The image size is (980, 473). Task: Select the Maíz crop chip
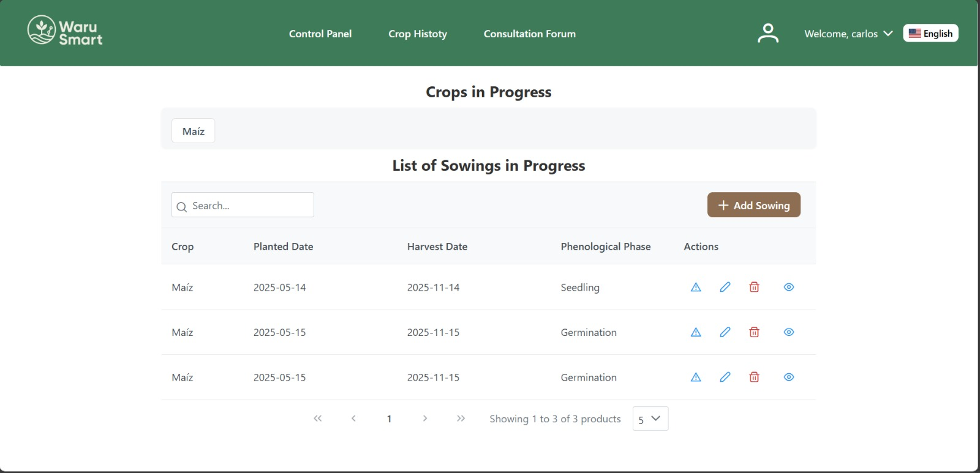(193, 131)
